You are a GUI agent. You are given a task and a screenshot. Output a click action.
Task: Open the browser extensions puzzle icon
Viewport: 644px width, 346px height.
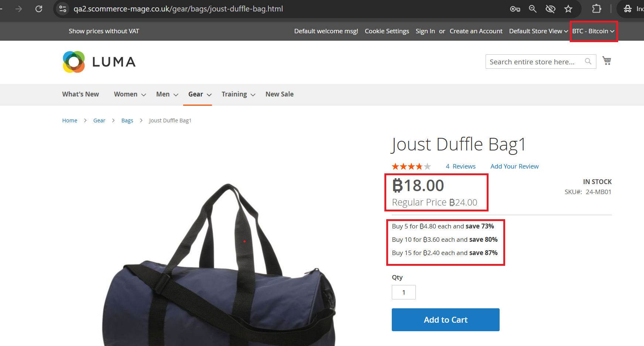tap(596, 9)
